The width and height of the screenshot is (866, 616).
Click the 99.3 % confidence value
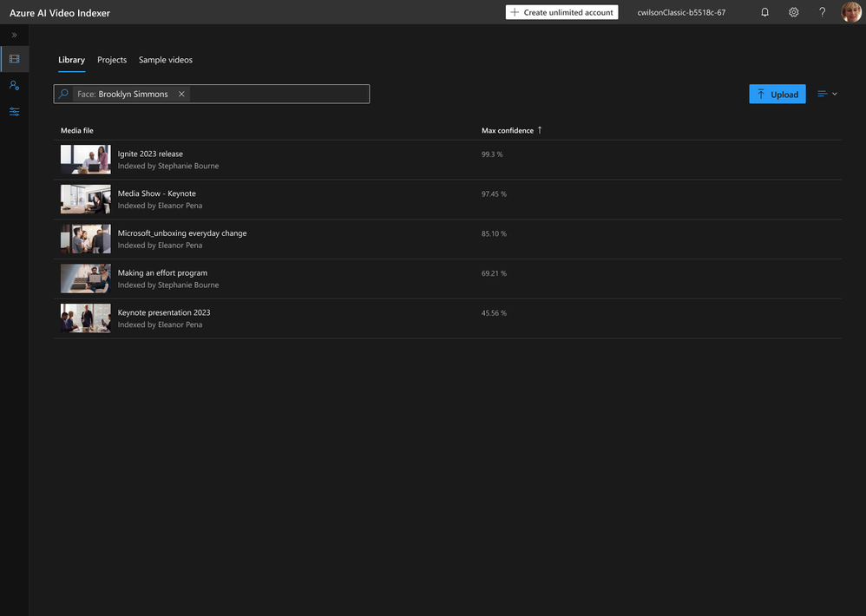click(492, 154)
